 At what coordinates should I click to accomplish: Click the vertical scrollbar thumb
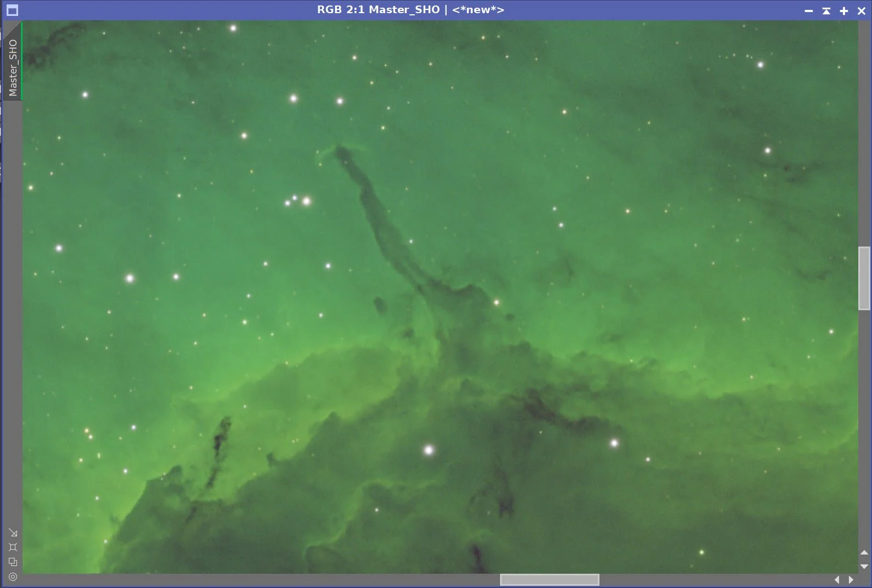pyautogui.click(x=864, y=278)
